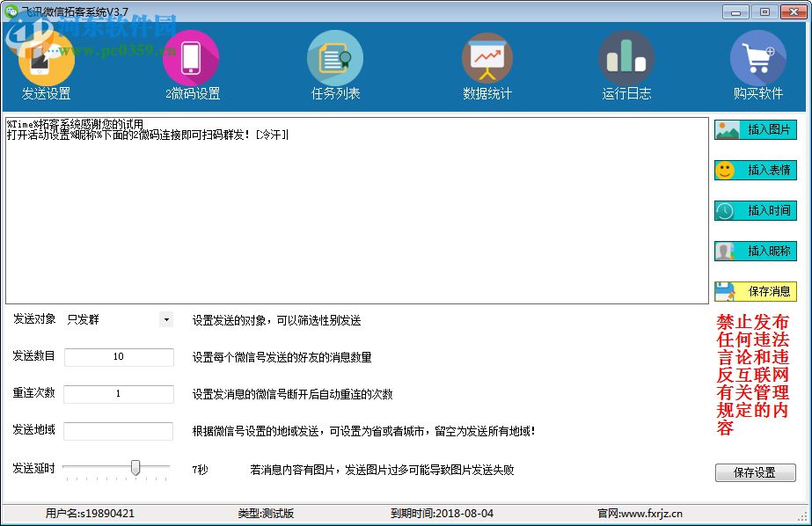The width and height of the screenshot is (812, 526).
Task: Click the 官网:www.fxrjz.cn status bar text
Action: (x=640, y=514)
